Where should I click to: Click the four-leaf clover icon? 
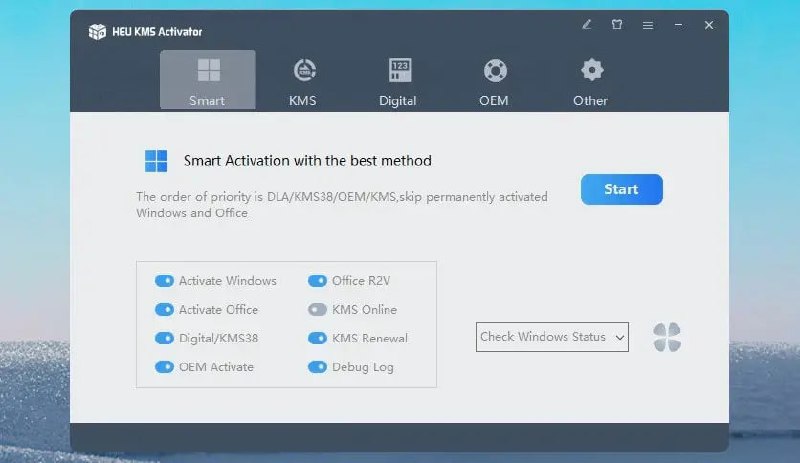pos(667,337)
